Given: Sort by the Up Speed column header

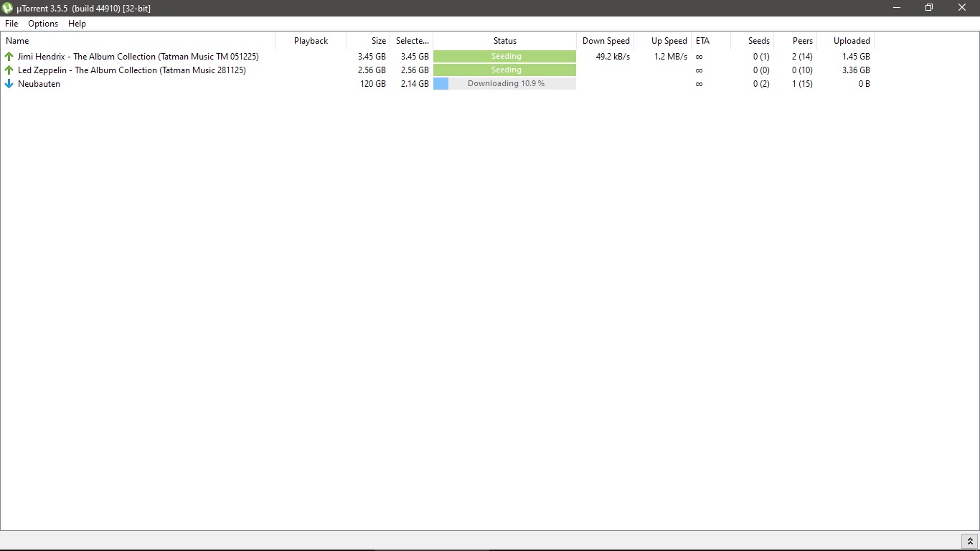Looking at the screenshot, I should (662, 41).
